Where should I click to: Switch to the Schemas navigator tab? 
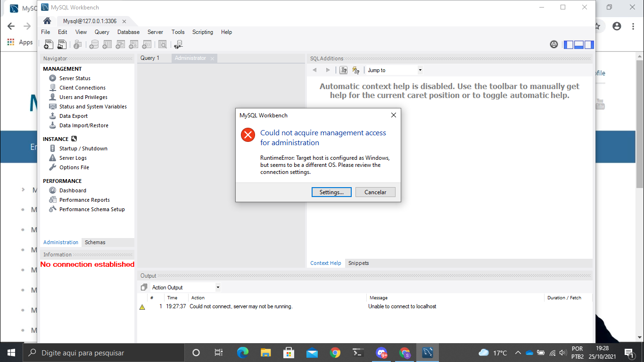pyautogui.click(x=95, y=242)
